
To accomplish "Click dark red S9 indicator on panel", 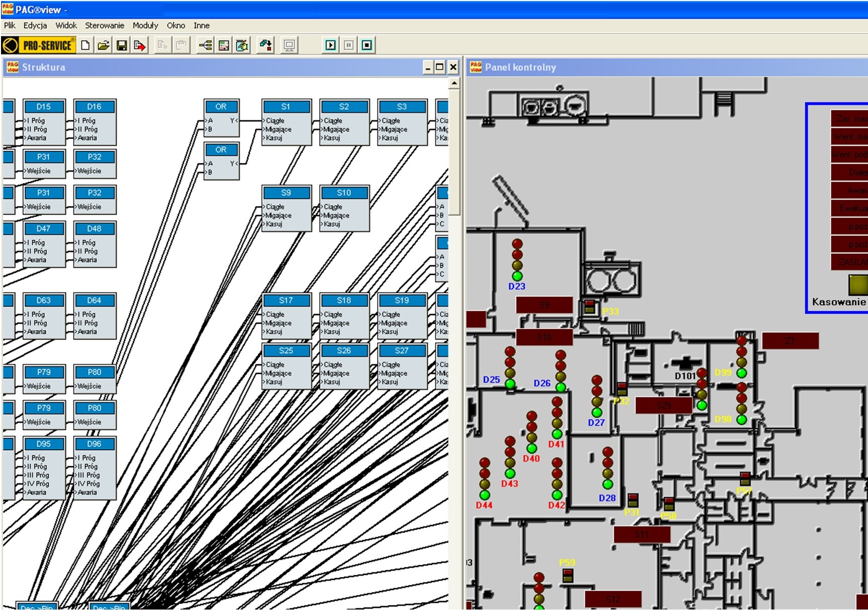I will pos(544,305).
